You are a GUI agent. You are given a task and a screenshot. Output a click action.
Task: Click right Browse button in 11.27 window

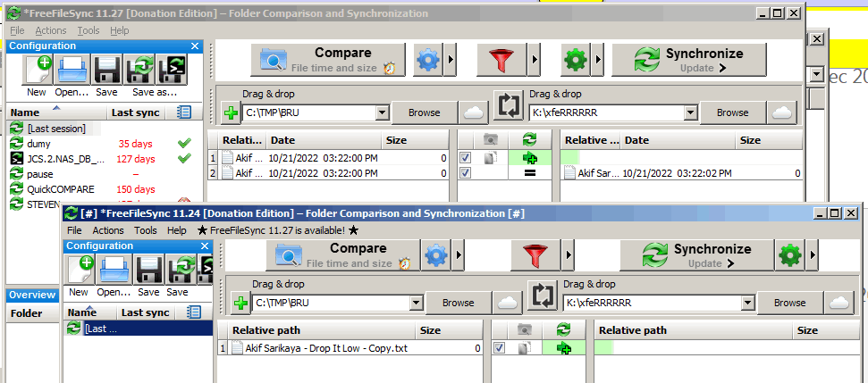(732, 112)
